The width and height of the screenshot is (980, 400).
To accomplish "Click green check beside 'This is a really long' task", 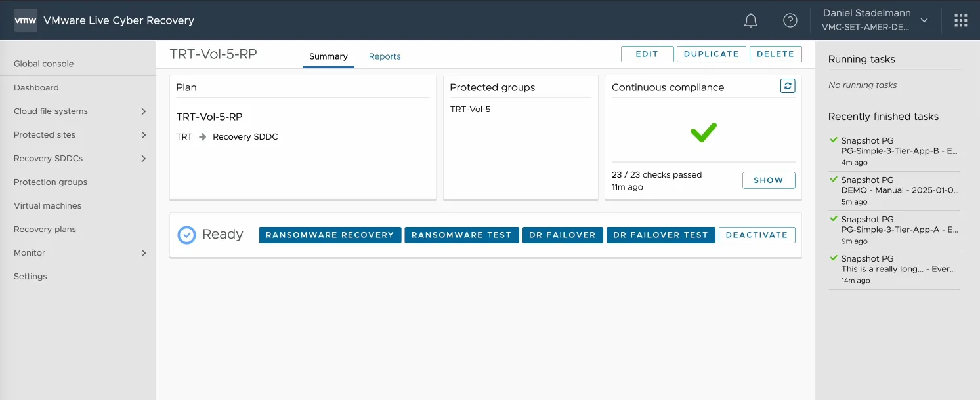I will (x=834, y=258).
